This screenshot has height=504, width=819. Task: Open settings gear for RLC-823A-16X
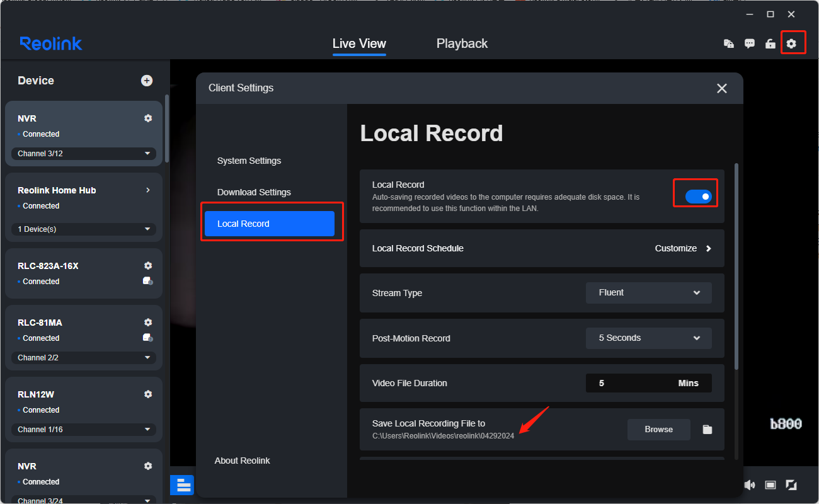[148, 265]
